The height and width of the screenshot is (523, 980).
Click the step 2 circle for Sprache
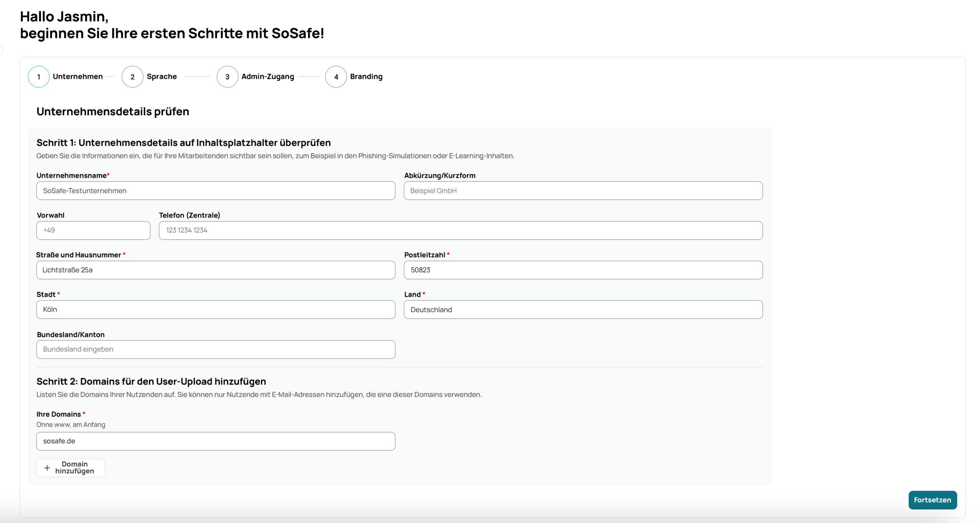coord(132,77)
